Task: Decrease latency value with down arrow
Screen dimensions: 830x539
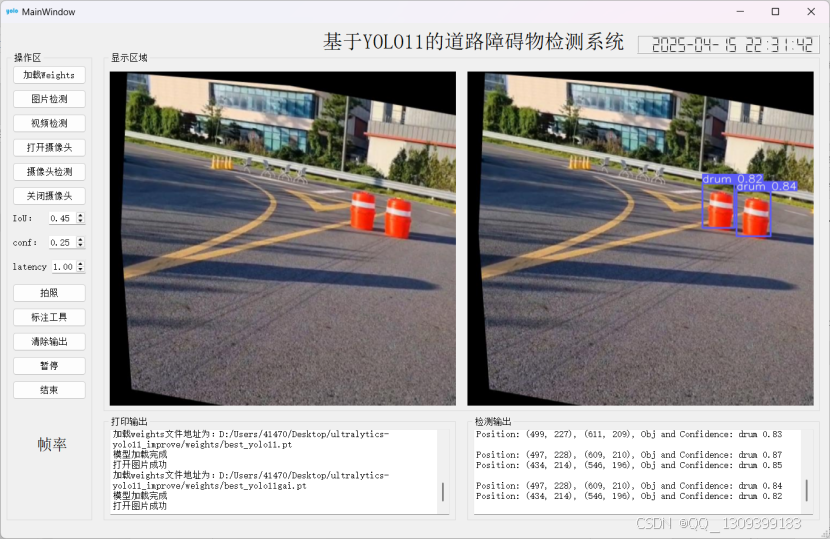Action: (x=80, y=270)
